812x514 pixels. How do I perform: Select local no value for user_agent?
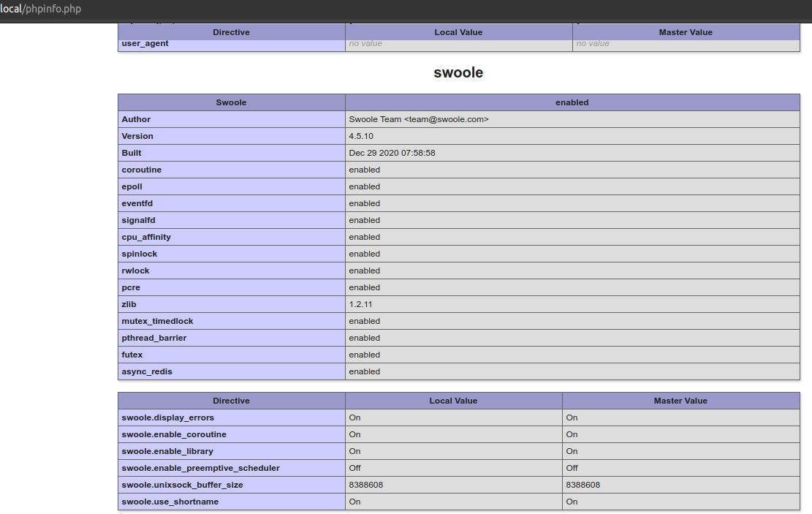[365, 44]
